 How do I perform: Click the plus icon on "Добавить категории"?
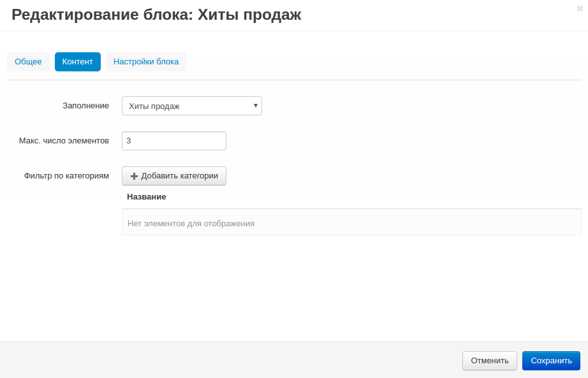tap(133, 176)
